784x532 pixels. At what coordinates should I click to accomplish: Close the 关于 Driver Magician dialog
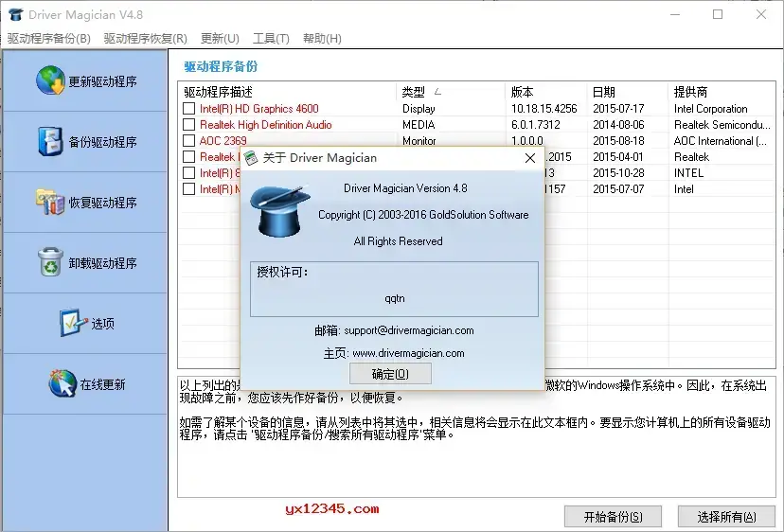530,158
